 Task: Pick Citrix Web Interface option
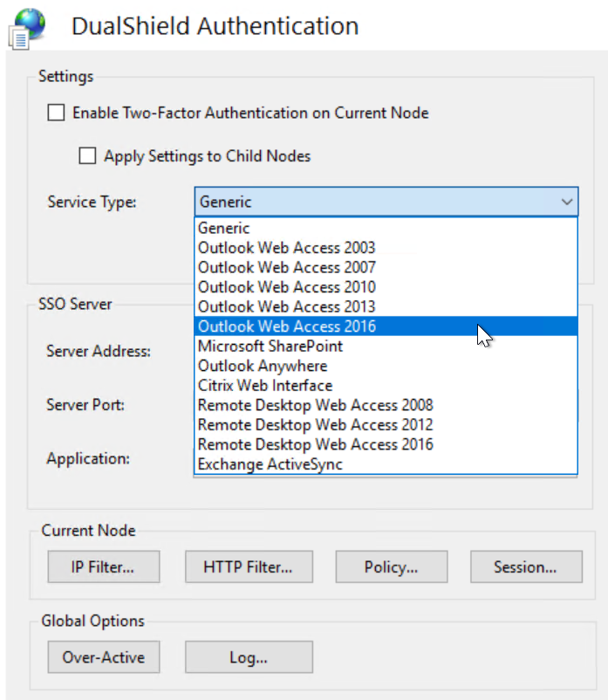pos(264,385)
